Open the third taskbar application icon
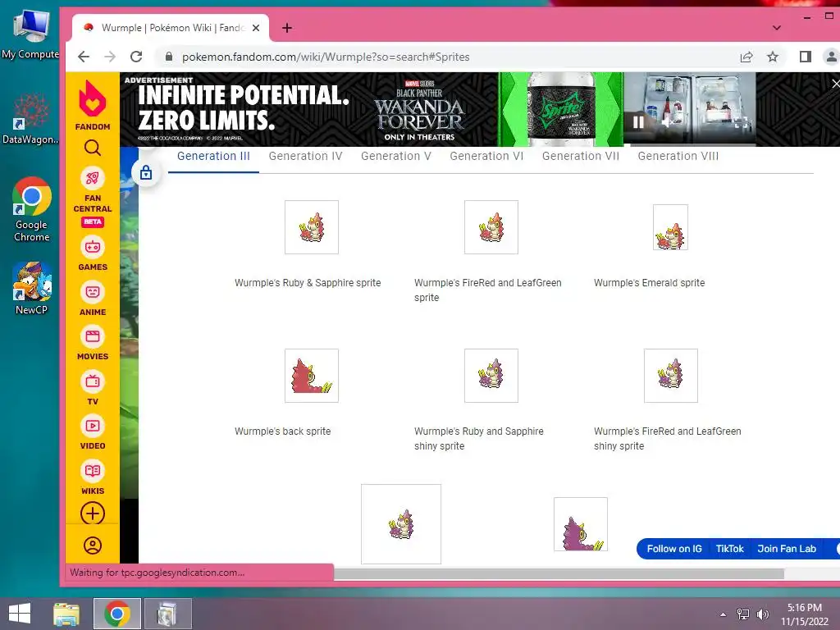The height and width of the screenshot is (630, 840). click(168, 614)
